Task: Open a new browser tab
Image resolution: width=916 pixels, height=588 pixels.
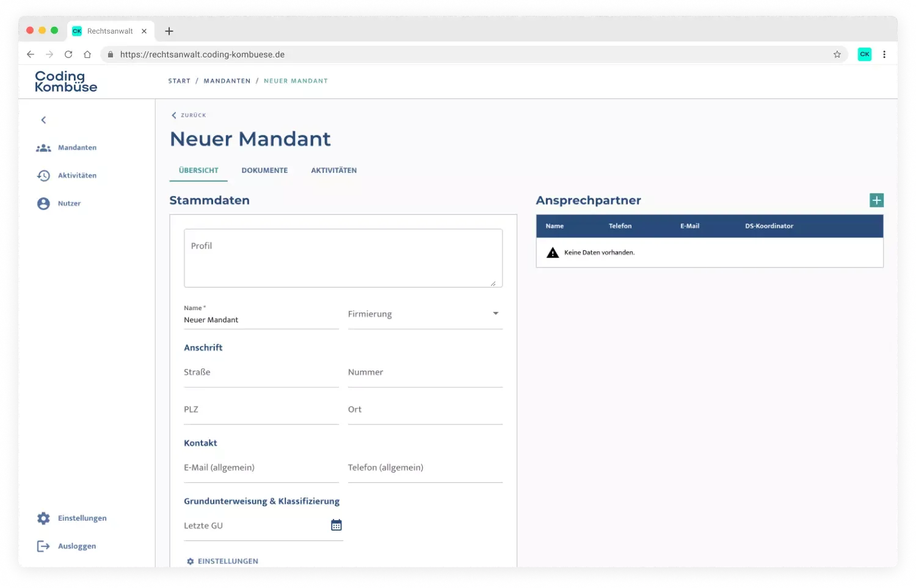Action: (169, 31)
